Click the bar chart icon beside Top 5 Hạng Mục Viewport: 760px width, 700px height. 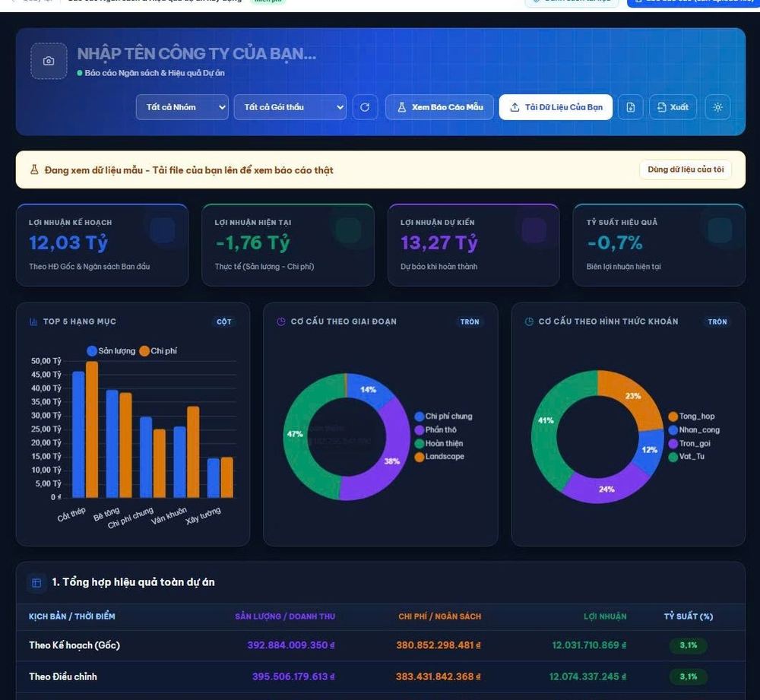coord(33,321)
